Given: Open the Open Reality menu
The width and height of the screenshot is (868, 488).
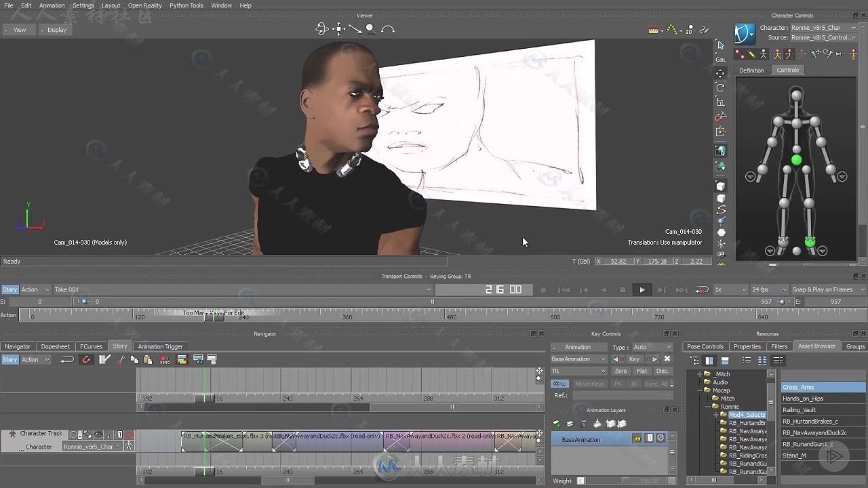Looking at the screenshot, I should tap(144, 5).
